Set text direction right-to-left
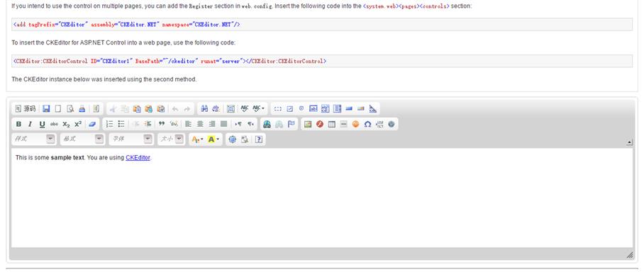 click(x=250, y=124)
